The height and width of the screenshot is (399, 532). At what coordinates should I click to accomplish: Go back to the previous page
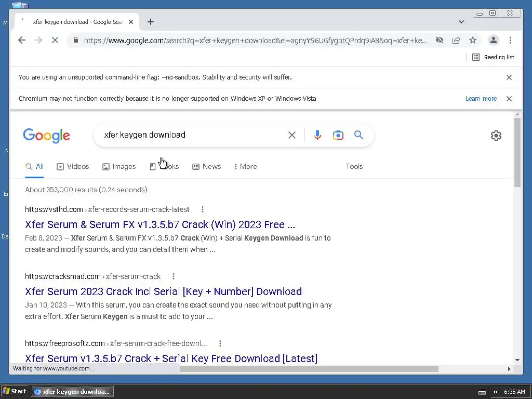pyautogui.click(x=22, y=41)
